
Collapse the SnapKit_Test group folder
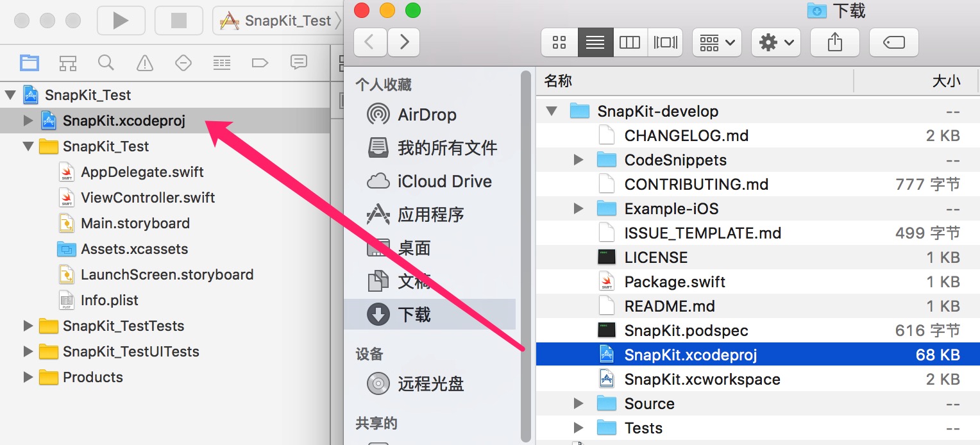click(28, 146)
